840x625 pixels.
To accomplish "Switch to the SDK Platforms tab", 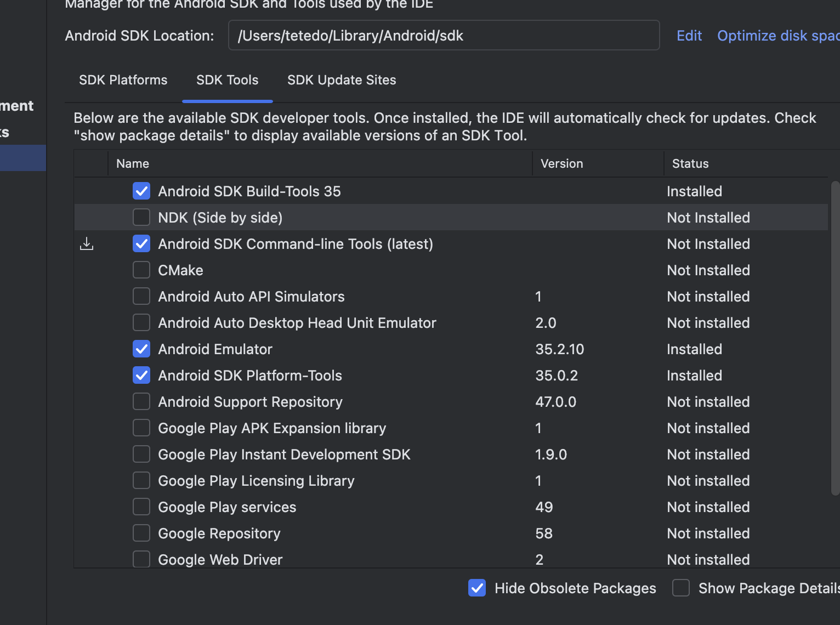I will coord(123,80).
